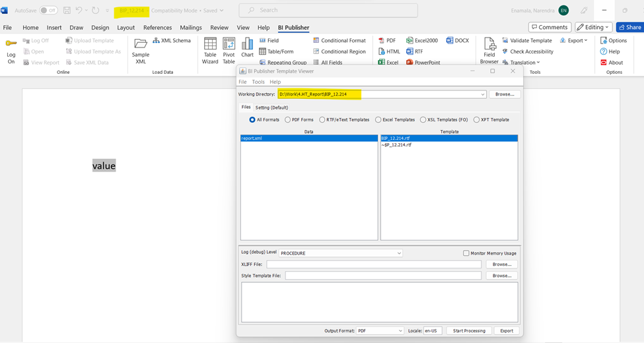
Task: Switch to Setting (Default) tab
Action: coord(271,108)
